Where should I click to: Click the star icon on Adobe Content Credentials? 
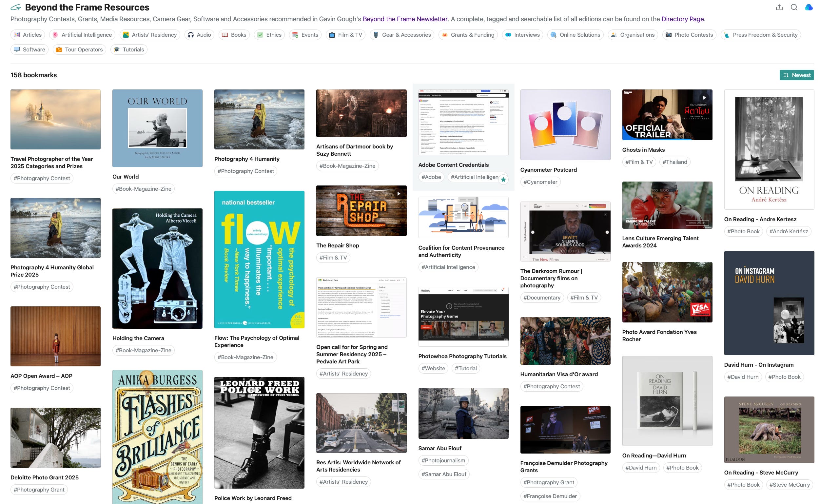coord(503,180)
